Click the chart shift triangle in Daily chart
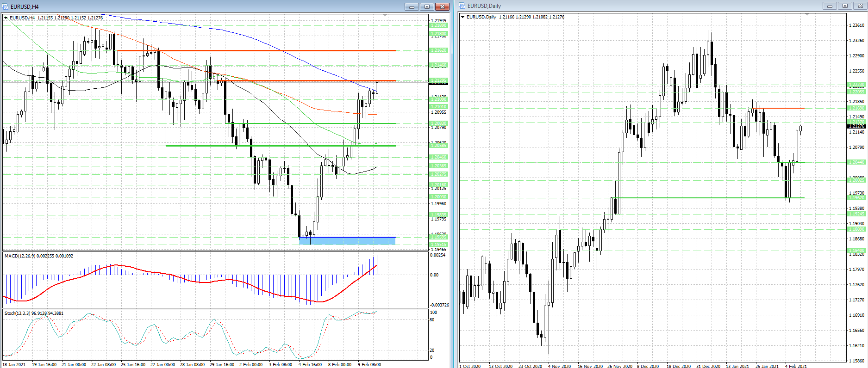The image size is (868, 368). pyautogui.click(x=807, y=15)
